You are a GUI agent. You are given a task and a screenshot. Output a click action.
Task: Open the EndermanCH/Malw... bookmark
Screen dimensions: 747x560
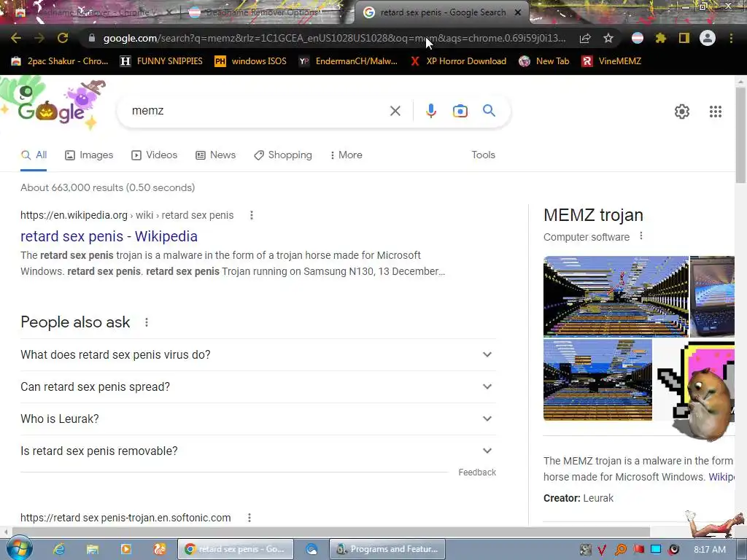(348, 61)
